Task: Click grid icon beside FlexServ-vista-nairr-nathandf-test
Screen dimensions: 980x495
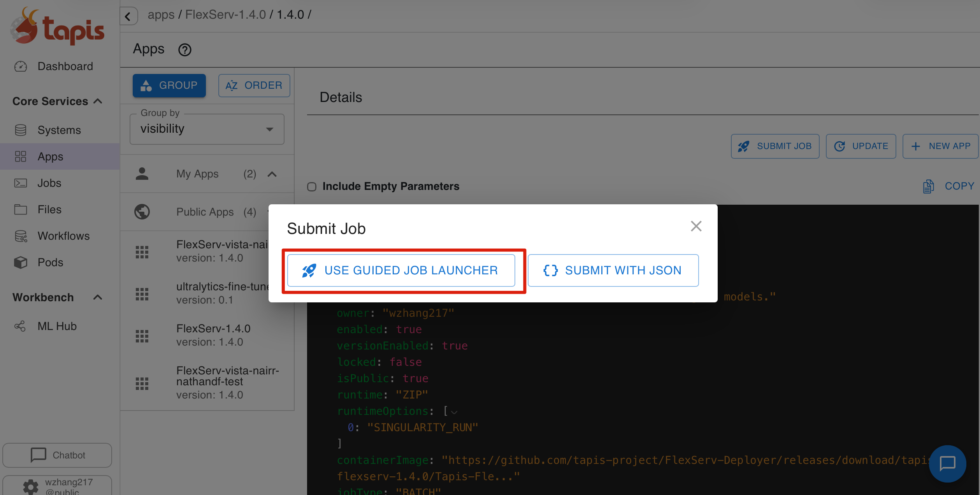Action: 142,383
